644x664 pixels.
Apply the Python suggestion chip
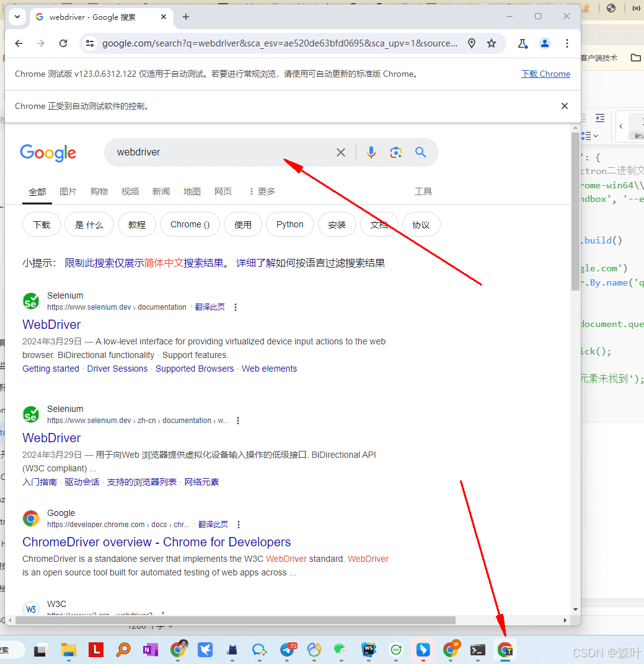point(290,224)
